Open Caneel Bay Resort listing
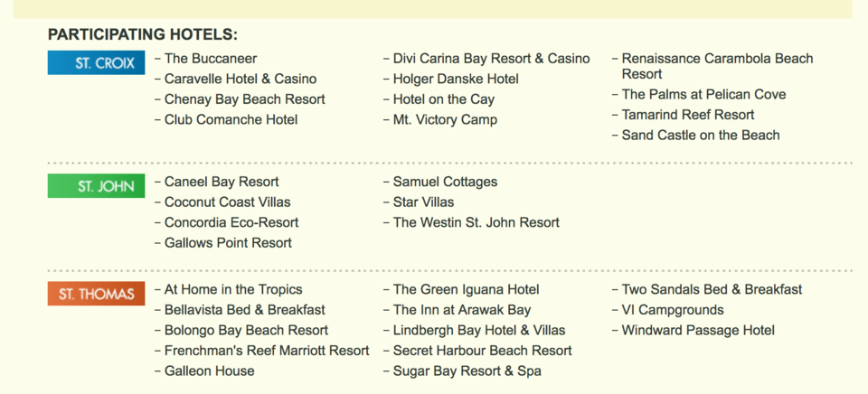The width and height of the screenshot is (868, 394). 222,182
